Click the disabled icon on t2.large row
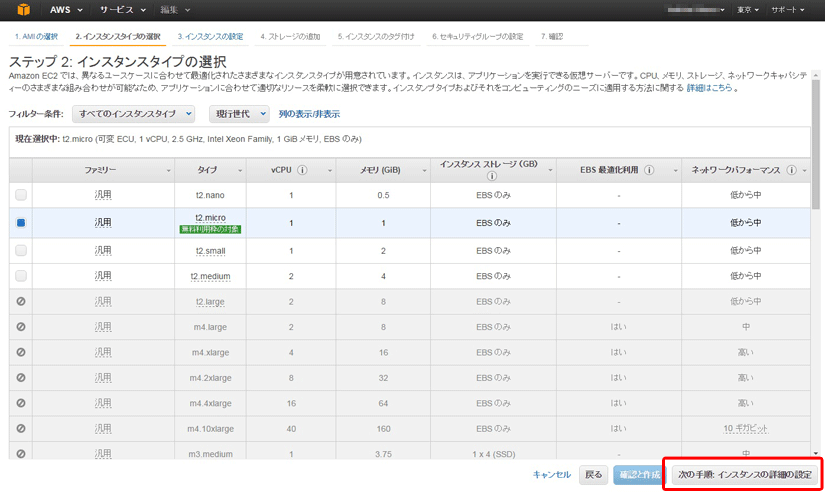The width and height of the screenshot is (825, 492). tap(21, 301)
